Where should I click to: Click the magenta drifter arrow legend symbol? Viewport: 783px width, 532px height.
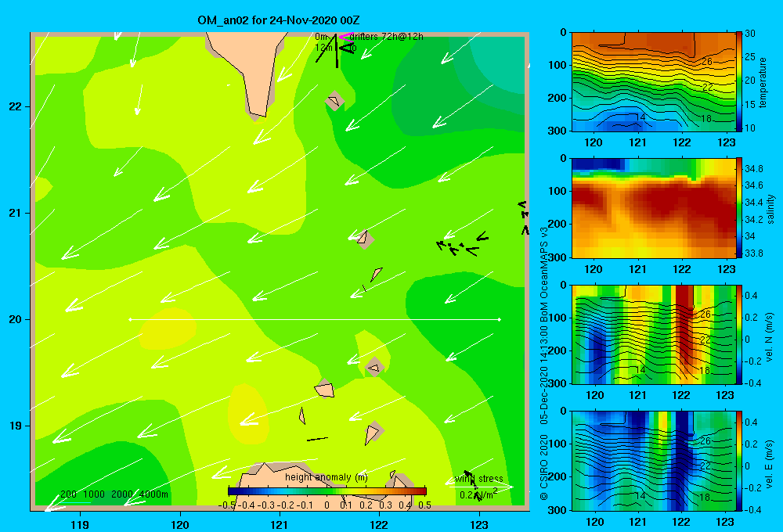[x=345, y=36]
